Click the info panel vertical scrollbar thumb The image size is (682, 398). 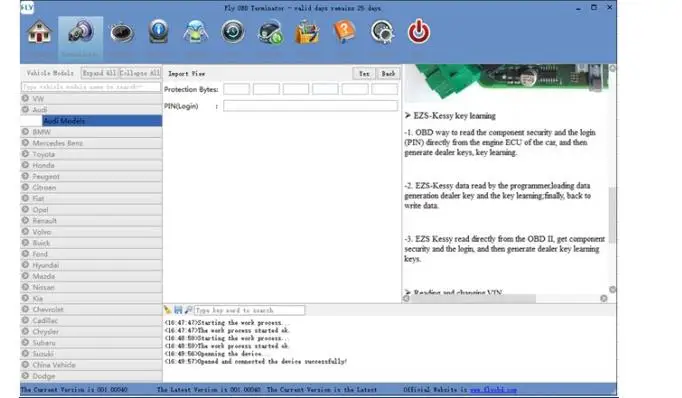[612, 215]
